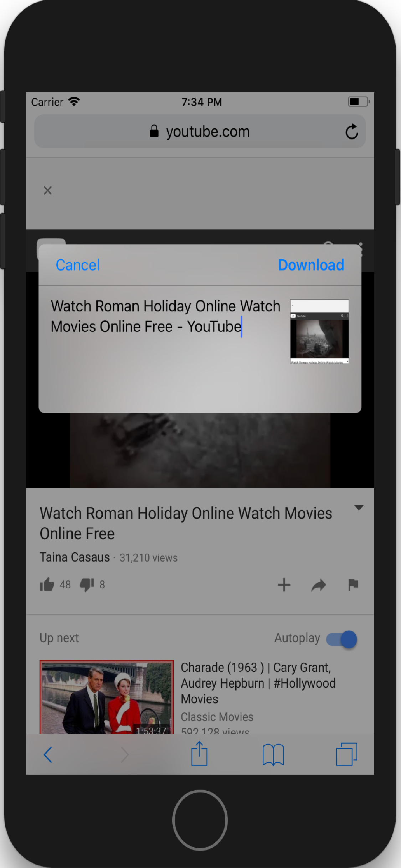Screen dimensions: 401x868
Task: Tap the 31,210 views text
Action: point(148,558)
